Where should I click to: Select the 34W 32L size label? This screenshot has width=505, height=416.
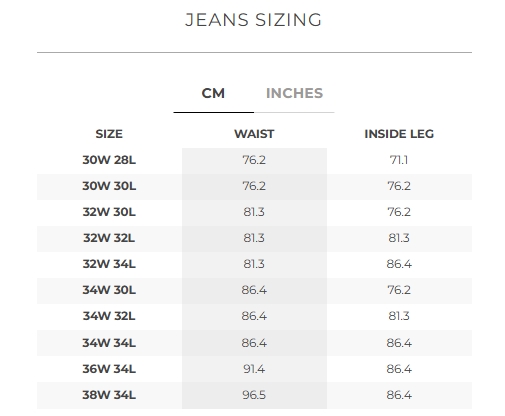(x=109, y=316)
